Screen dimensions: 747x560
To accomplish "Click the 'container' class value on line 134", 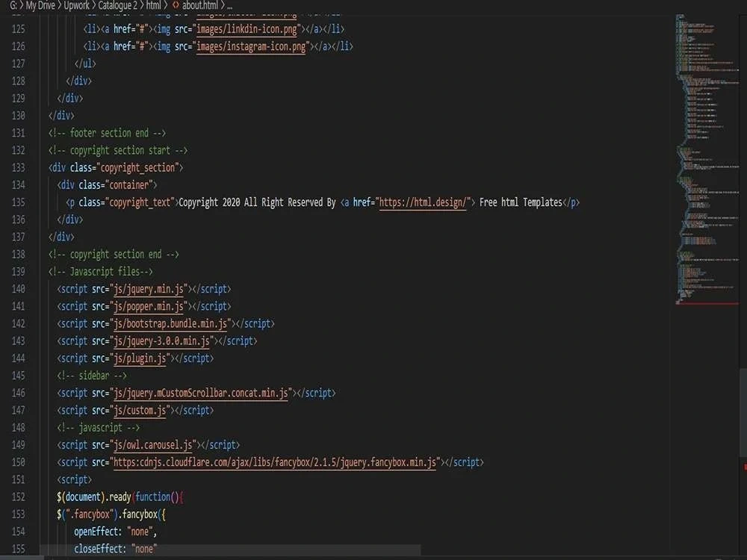I will (129, 184).
